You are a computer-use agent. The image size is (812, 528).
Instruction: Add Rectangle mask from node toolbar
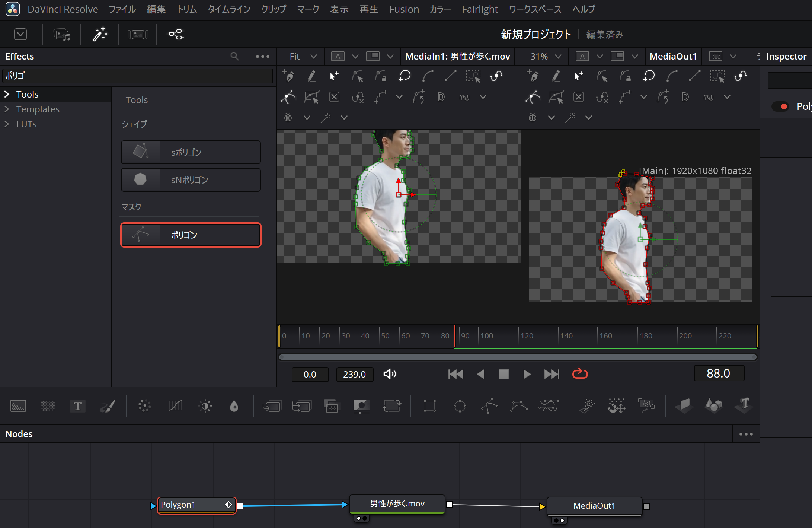430,406
